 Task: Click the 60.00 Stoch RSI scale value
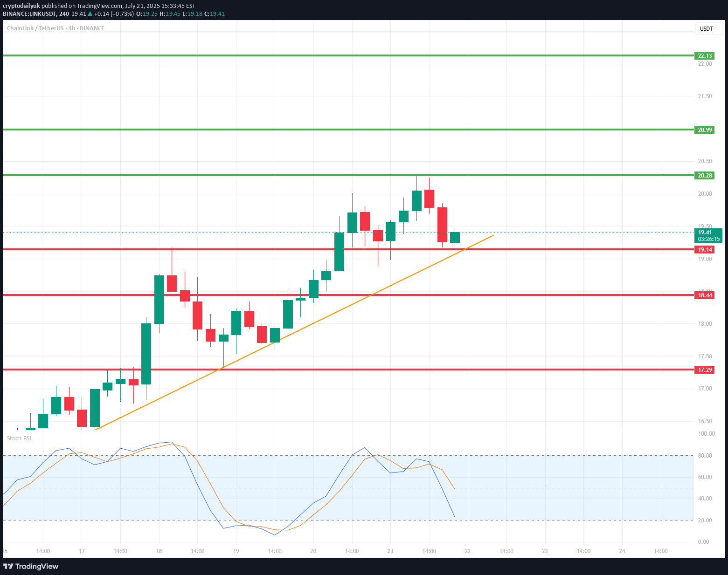pyautogui.click(x=705, y=477)
